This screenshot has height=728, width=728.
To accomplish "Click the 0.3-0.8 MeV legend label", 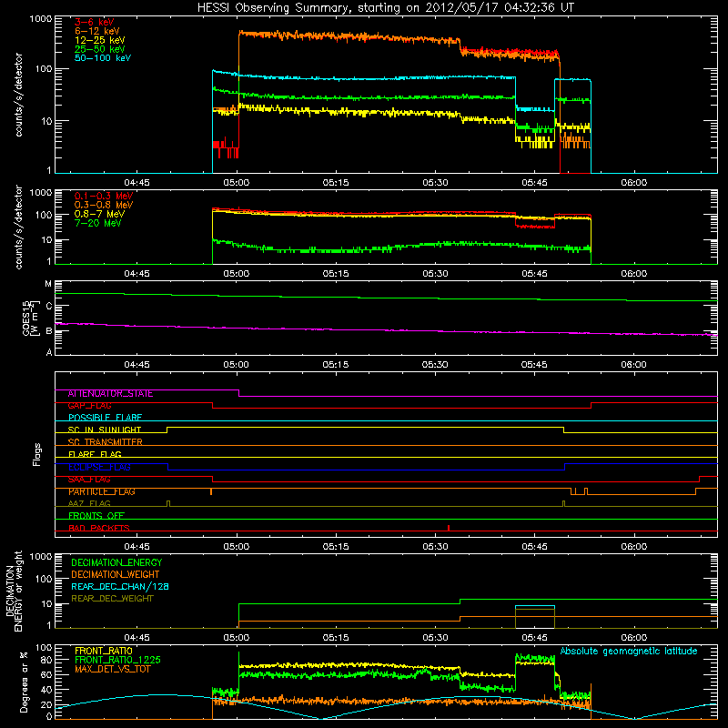I will pyautogui.click(x=104, y=205).
